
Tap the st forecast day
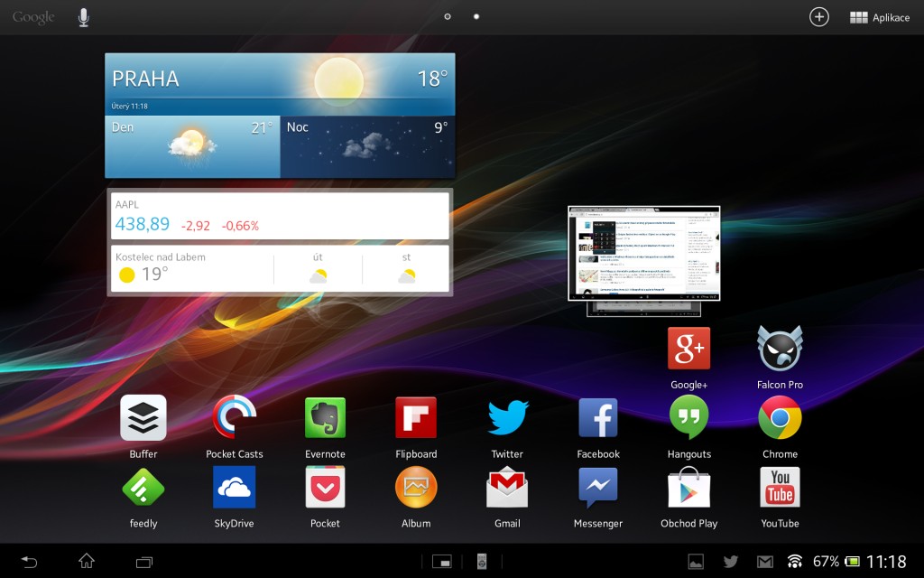tap(406, 269)
